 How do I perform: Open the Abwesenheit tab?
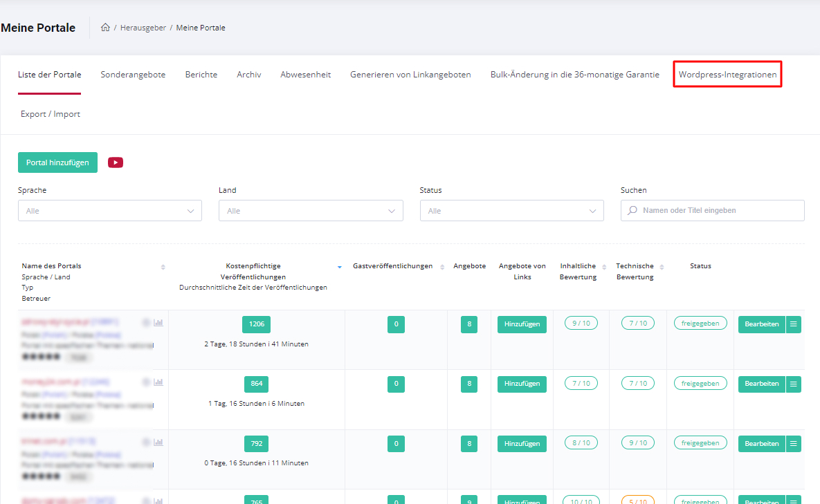tap(305, 75)
